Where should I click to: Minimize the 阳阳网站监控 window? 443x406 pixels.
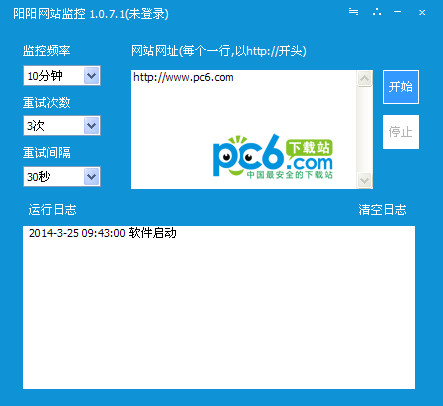pos(397,12)
